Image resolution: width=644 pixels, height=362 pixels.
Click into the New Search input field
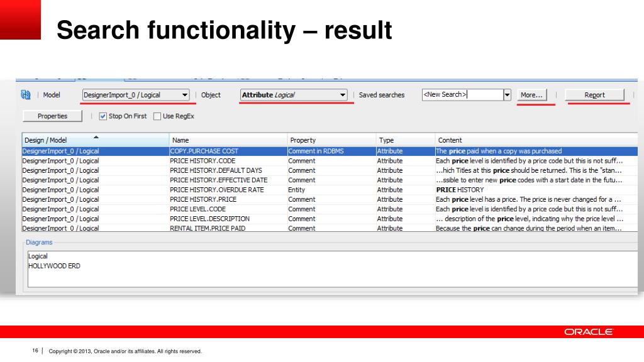pos(462,95)
